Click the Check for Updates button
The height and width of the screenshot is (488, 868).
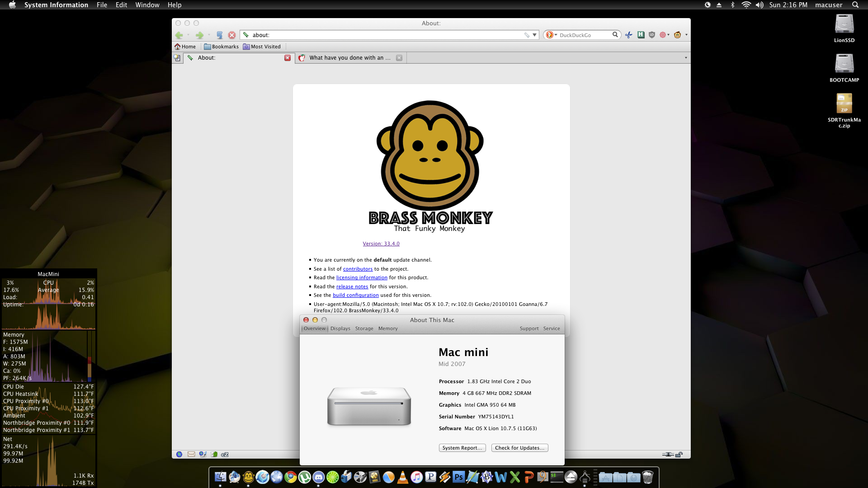519,448
